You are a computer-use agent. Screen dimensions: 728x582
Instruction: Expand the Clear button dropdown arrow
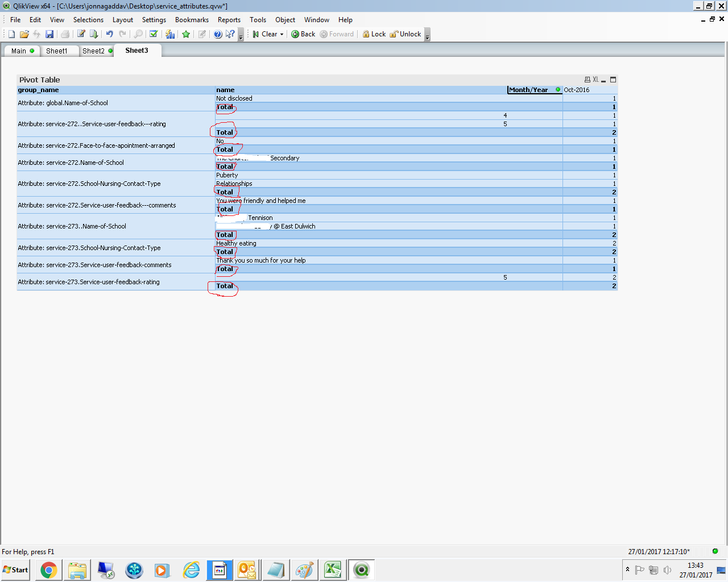[x=282, y=34]
